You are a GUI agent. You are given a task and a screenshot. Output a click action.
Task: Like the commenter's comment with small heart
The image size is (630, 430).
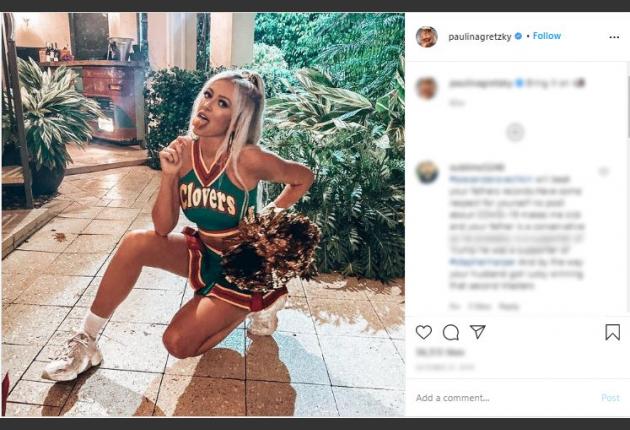(605, 171)
